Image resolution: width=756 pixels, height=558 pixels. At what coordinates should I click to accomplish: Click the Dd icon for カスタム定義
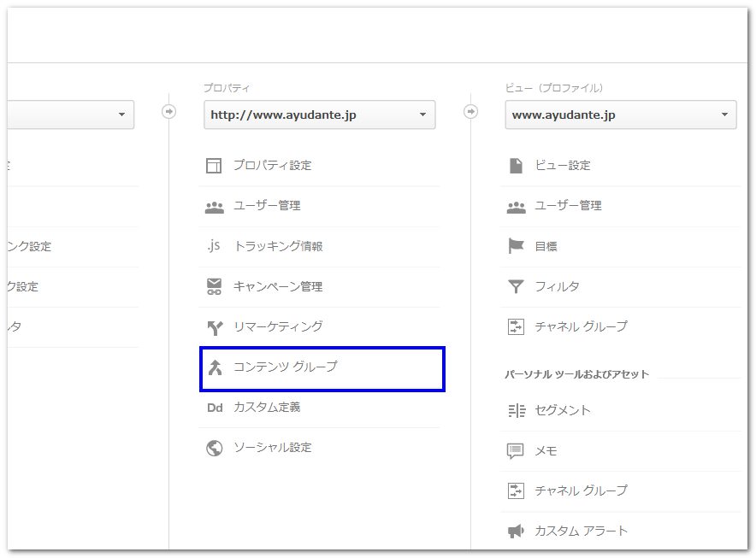click(x=214, y=408)
